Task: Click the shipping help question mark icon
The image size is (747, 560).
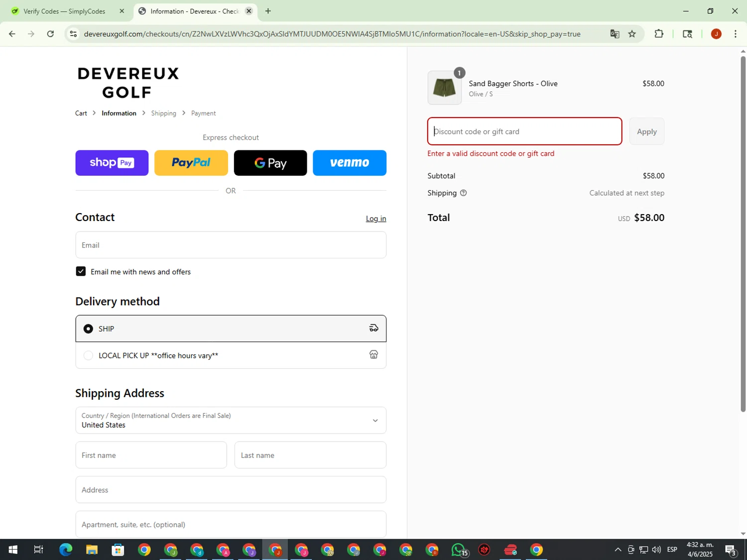Action: tap(463, 193)
